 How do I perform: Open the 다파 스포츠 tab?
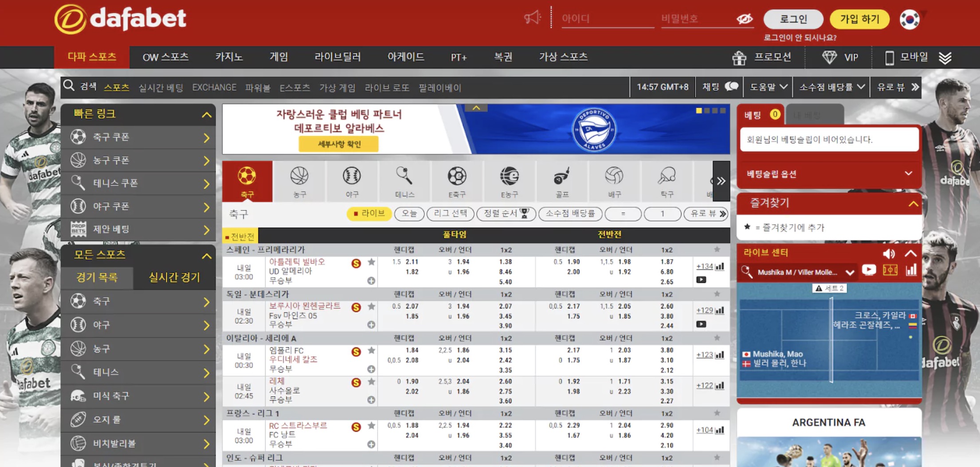tap(92, 57)
